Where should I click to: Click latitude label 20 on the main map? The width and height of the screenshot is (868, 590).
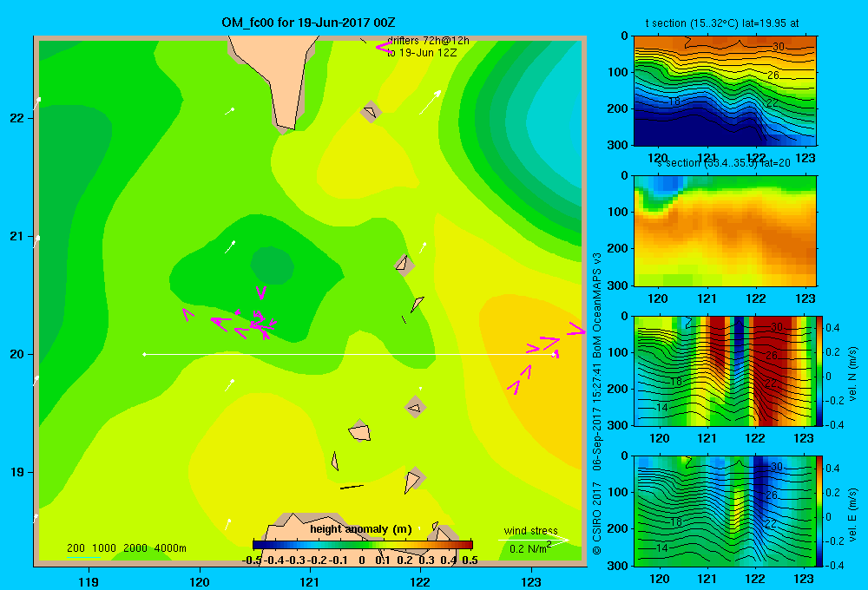click(17, 354)
